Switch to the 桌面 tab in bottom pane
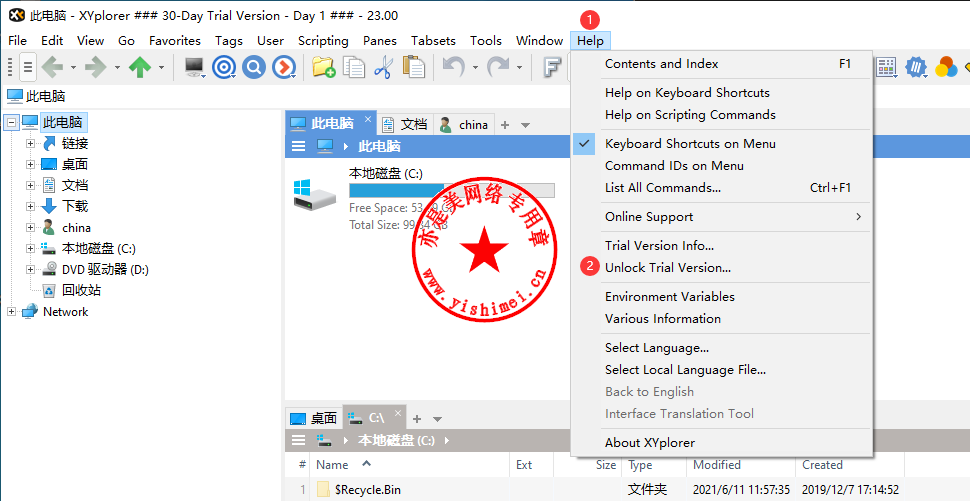 pyautogui.click(x=314, y=419)
